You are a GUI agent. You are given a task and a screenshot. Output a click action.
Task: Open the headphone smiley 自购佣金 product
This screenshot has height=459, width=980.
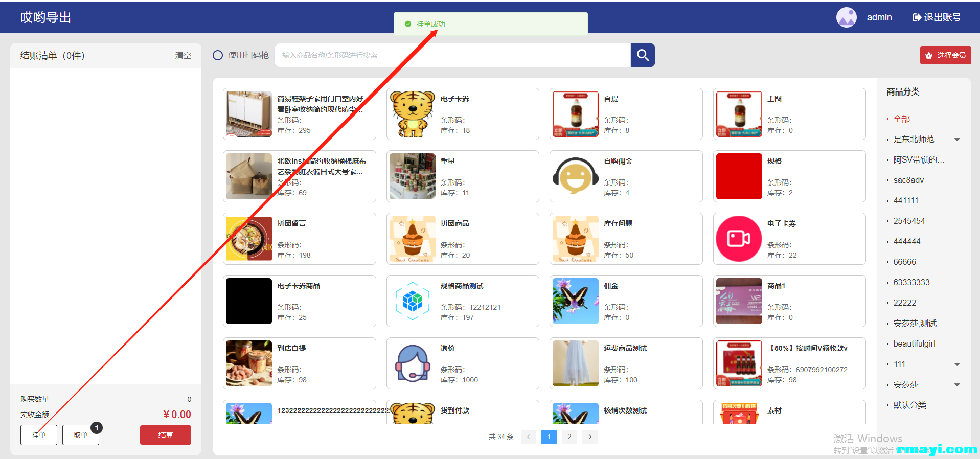(x=575, y=176)
